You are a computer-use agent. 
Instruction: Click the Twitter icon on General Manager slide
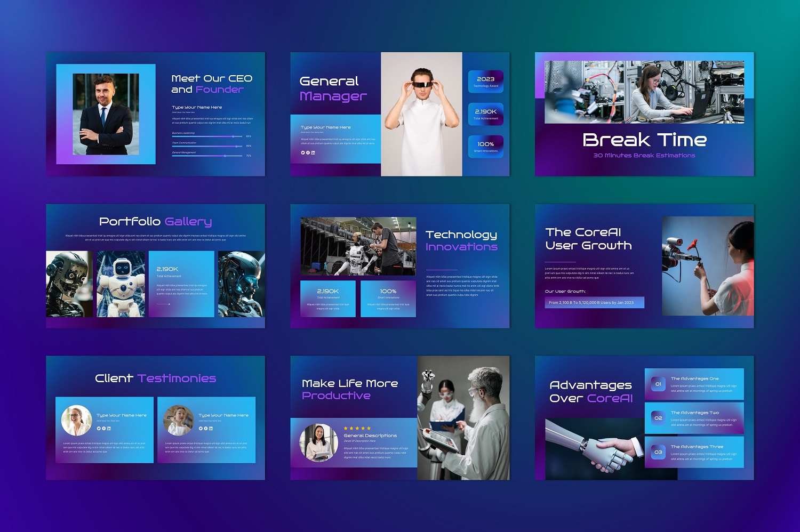click(302, 152)
